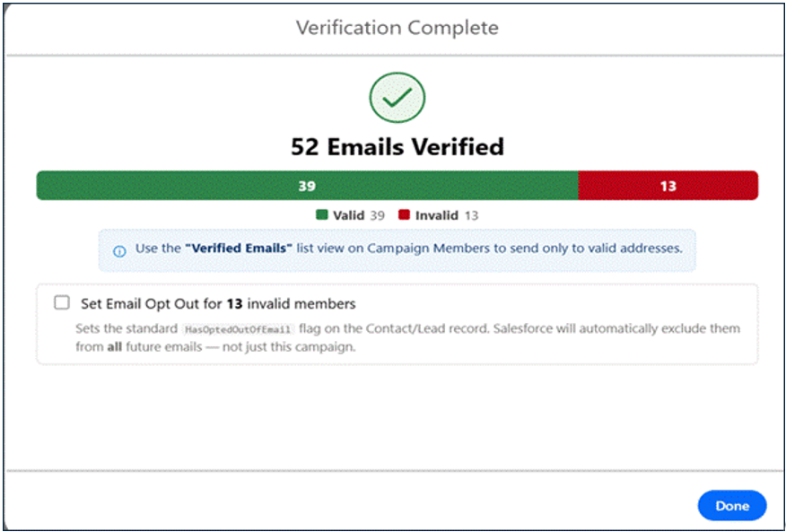Click the number 13 inside red bar
The image size is (786, 532).
668,186
